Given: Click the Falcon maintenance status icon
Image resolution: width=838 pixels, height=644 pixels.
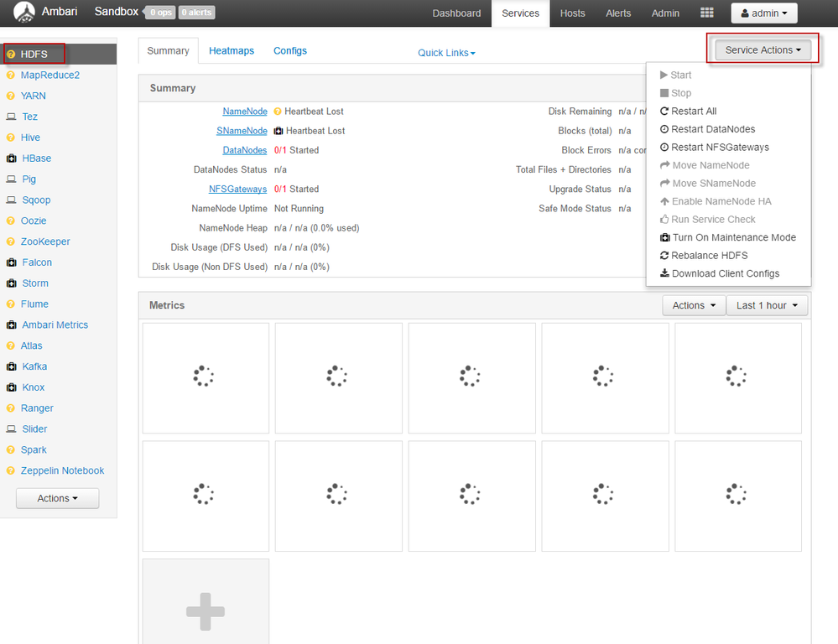Looking at the screenshot, I should pyautogui.click(x=11, y=262).
